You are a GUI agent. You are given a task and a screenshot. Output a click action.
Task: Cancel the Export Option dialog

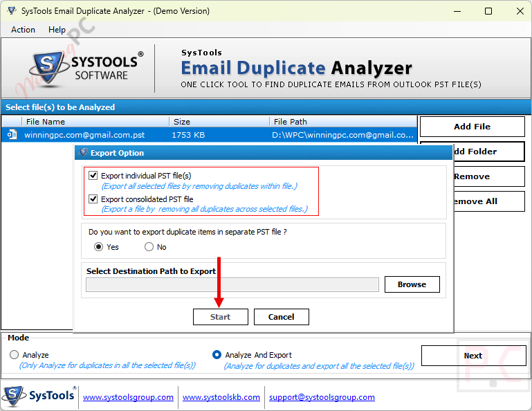pyautogui.click(x=282, y=317)
